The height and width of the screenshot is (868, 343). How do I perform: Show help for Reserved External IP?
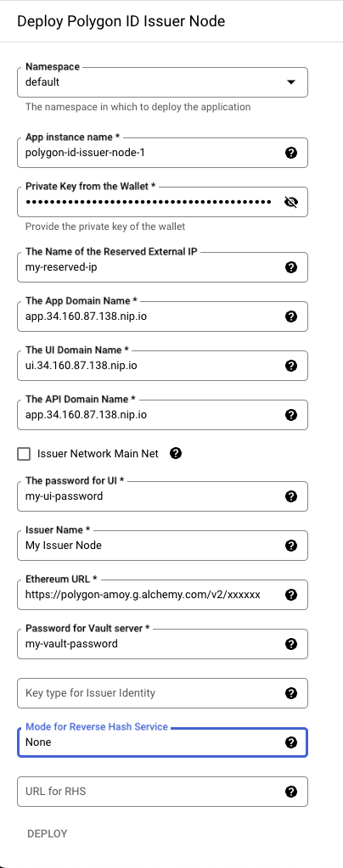291,267
